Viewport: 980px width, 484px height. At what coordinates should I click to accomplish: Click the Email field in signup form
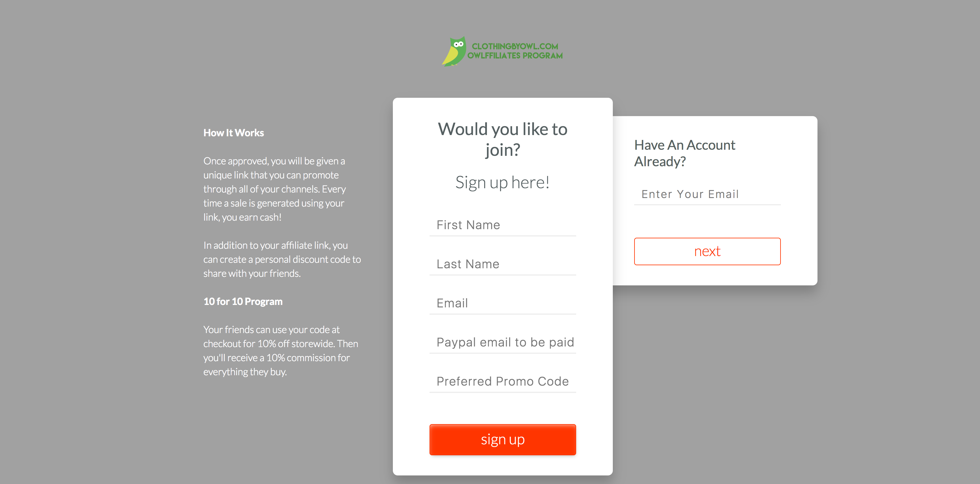click(503, 303)
